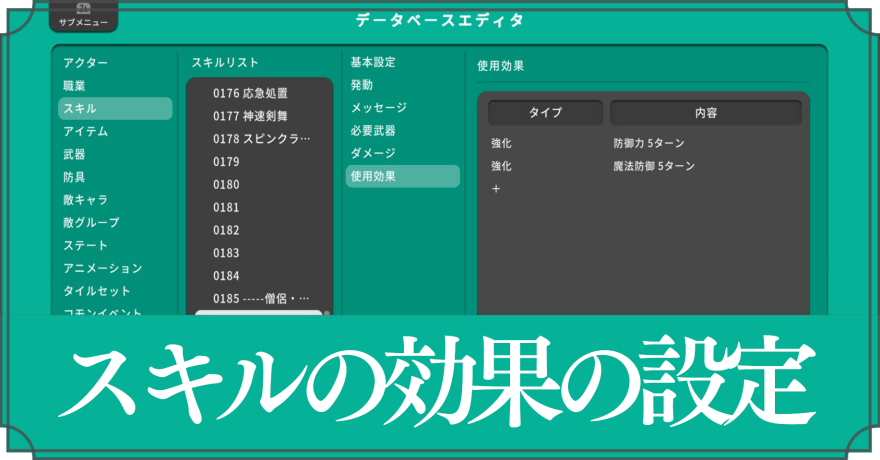Add a new effect with the + button

point(496,189)
